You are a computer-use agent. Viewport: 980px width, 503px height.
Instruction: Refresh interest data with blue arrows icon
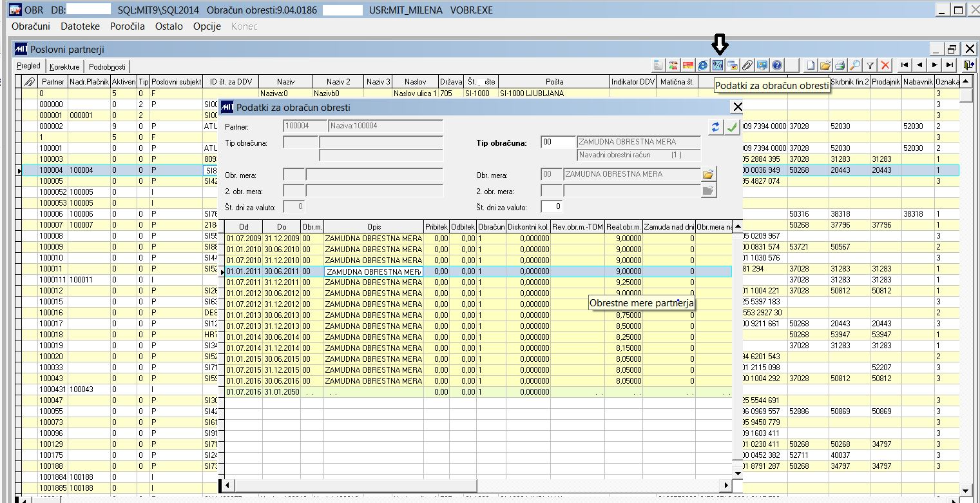pos(715,127)
